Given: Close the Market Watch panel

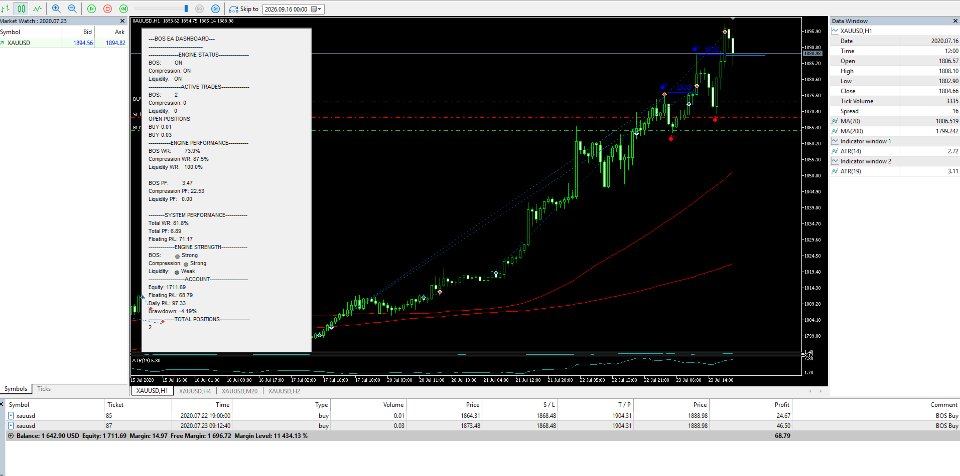Looking at the screenshot, I should coord(122,21).
